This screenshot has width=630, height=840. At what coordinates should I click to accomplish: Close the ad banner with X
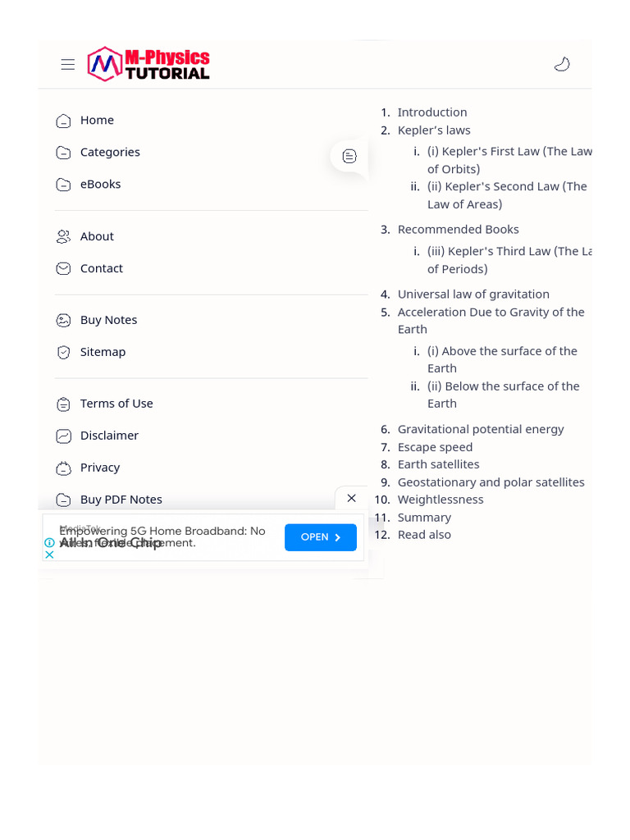tap(351, 498)
